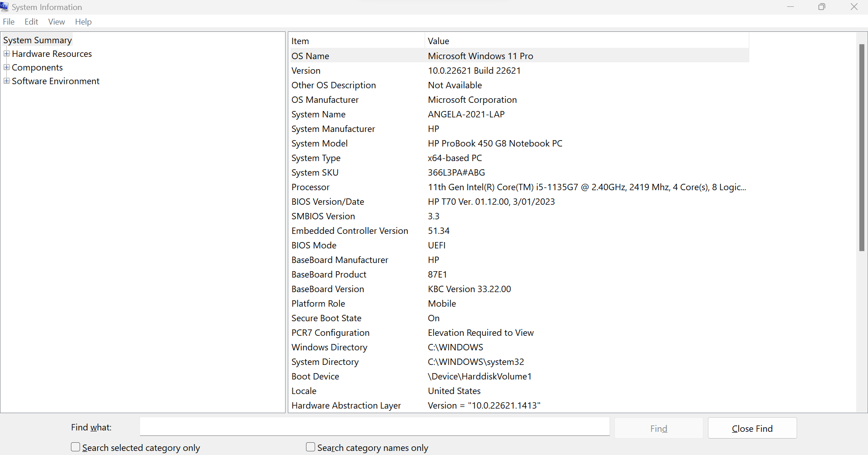
Task: Expand the Software Environment node
Action: (x=6, y=81)
